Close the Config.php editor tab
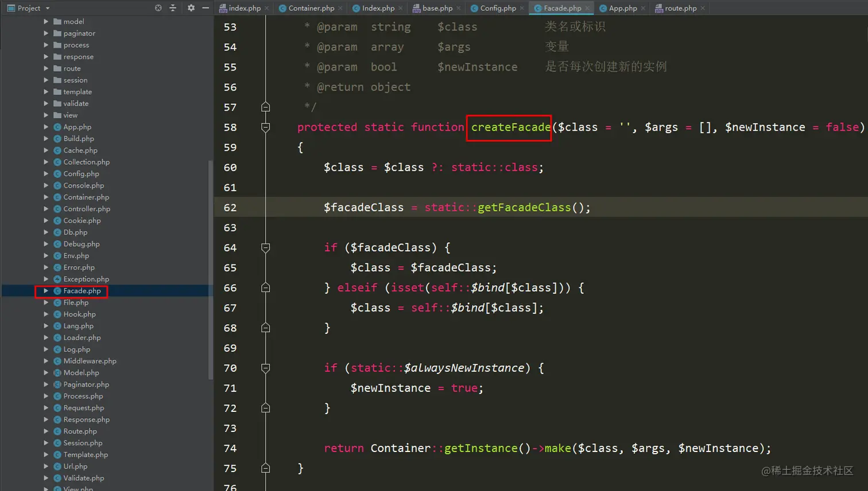Viewport: 868px width, 491px height. click(x=522, y=8)
